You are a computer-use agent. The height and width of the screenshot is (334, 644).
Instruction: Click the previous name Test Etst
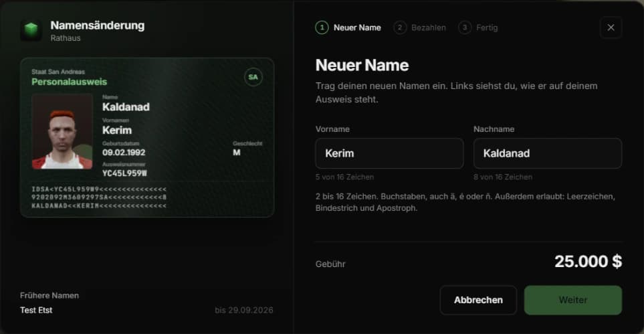36,310
